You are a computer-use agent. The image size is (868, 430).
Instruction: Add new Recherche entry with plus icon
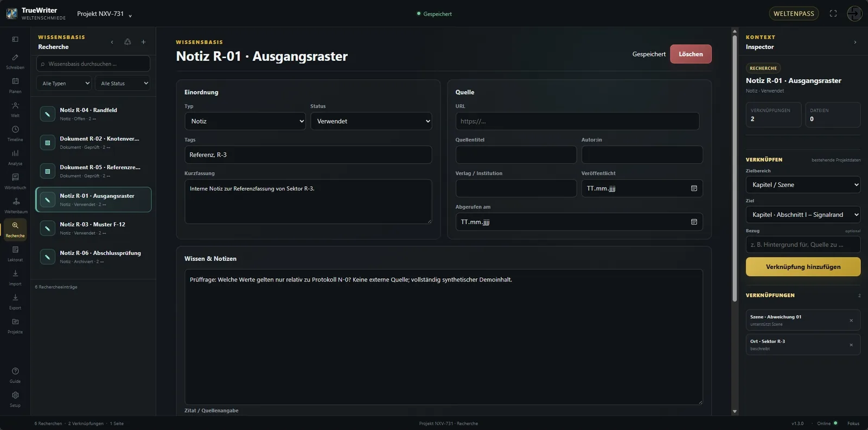[x=143, y=42]
